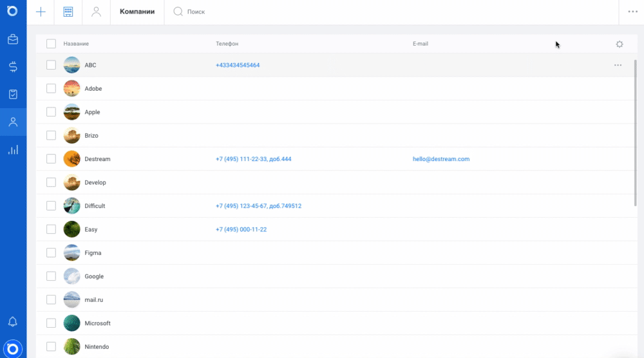Image resolution: width=644 pixels, height=358 pixels.
Task: Click the search magnifier icon
Action: click(178, 12)
